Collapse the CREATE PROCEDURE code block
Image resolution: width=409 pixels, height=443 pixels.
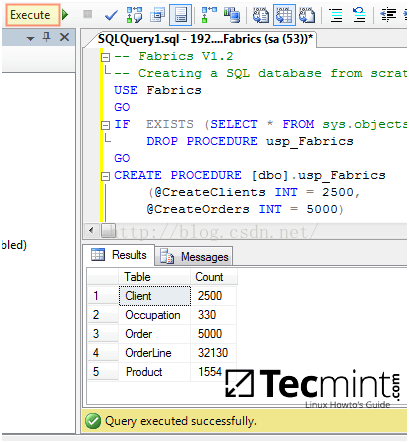coord(105,176)
